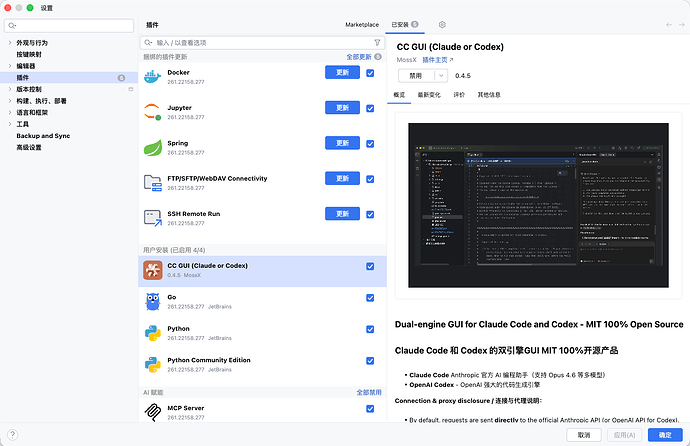The image size is (690, 446).
Task: Click the 全部禁用 link in AI section
Action: click(369, 392)
